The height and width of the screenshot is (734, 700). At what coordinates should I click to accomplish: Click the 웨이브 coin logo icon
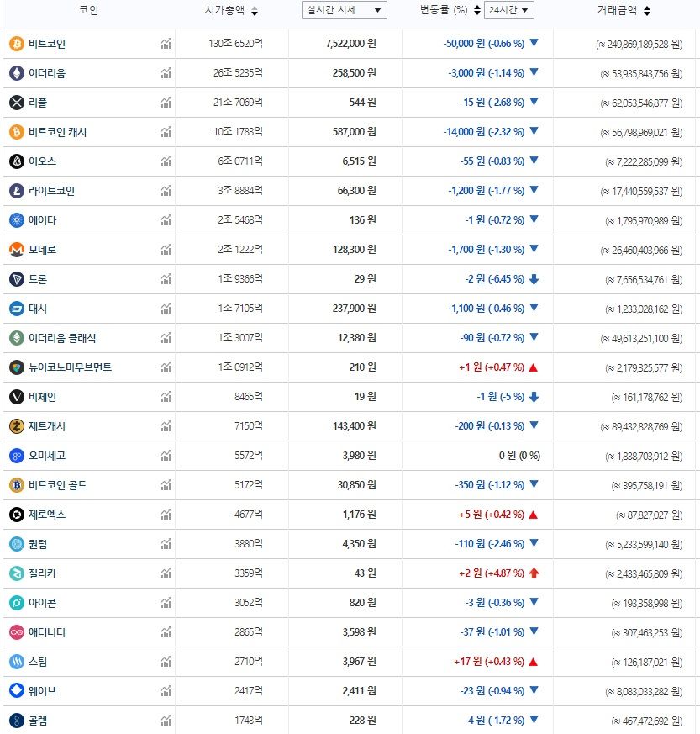pyautogui.click(x=16, y=691)
